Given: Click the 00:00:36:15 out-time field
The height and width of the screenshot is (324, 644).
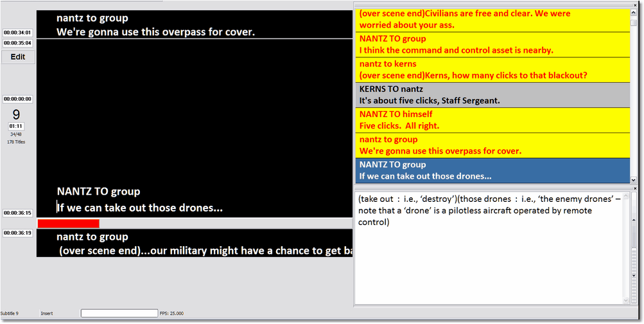Looking at the screenshot, I should [x=18, y=213].
